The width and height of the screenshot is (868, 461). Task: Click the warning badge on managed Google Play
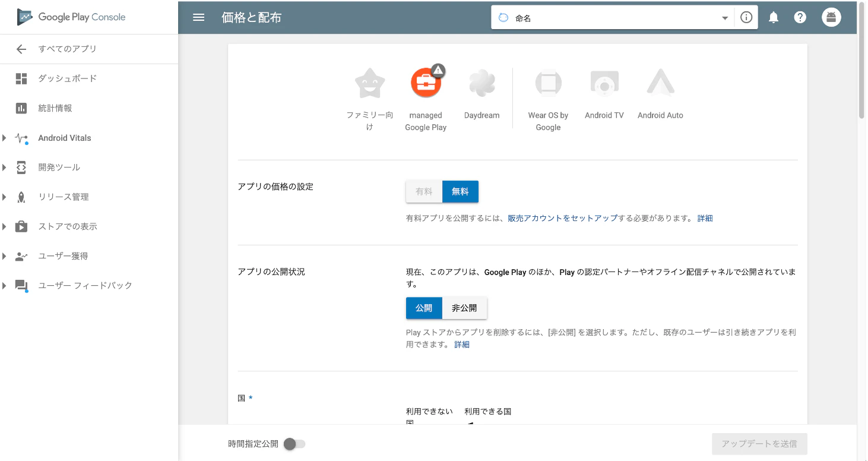click(438, 71)
